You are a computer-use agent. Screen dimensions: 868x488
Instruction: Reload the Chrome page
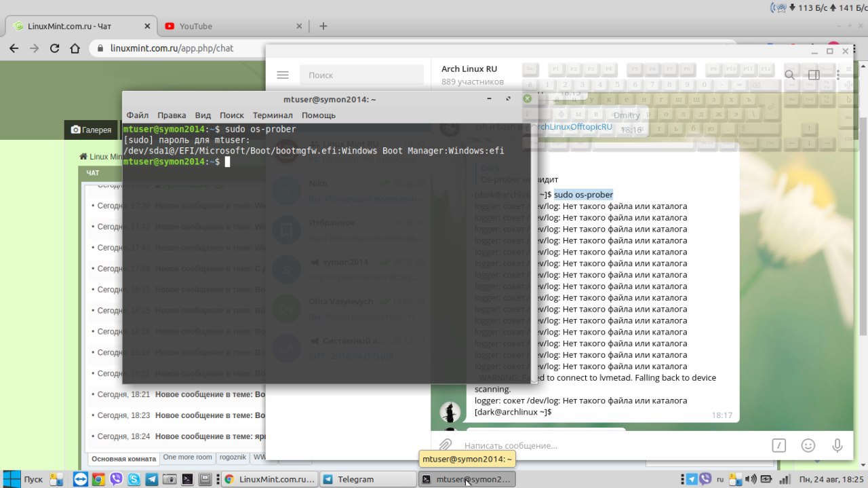click(x=54, y=48)
